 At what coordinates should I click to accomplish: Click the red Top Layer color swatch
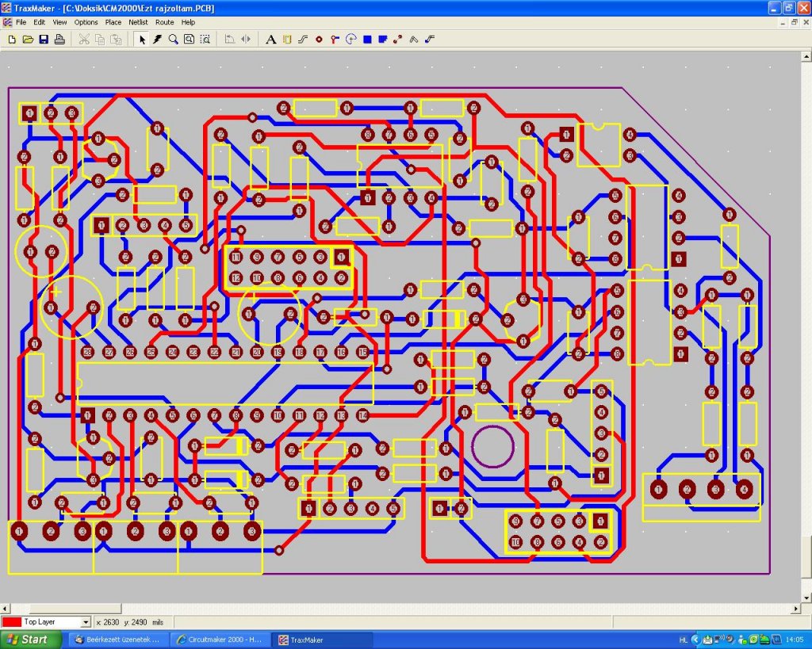coord(11,622)
